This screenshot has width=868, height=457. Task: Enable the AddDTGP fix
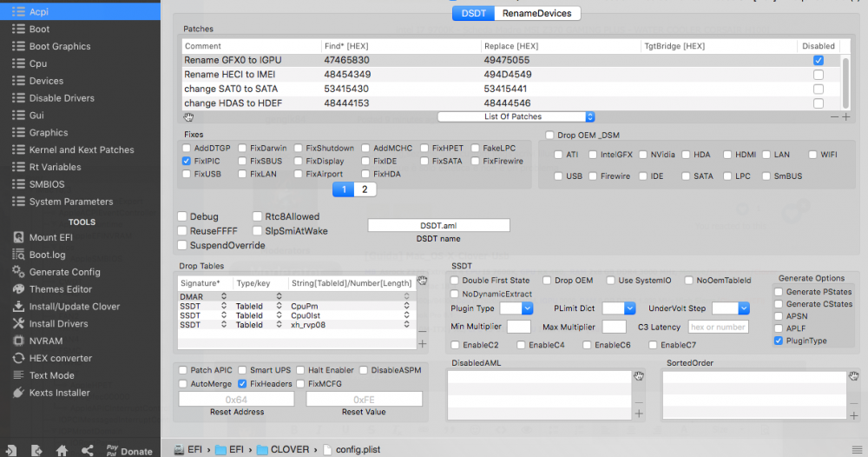tap(187, 149)
